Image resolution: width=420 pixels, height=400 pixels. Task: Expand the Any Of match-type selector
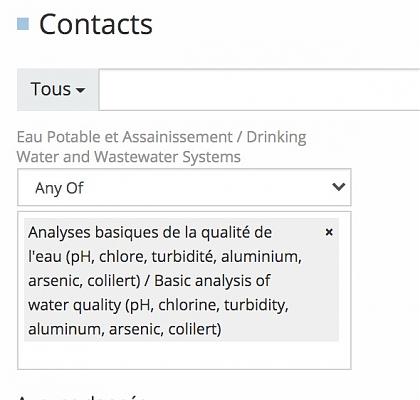pos(184,187)
